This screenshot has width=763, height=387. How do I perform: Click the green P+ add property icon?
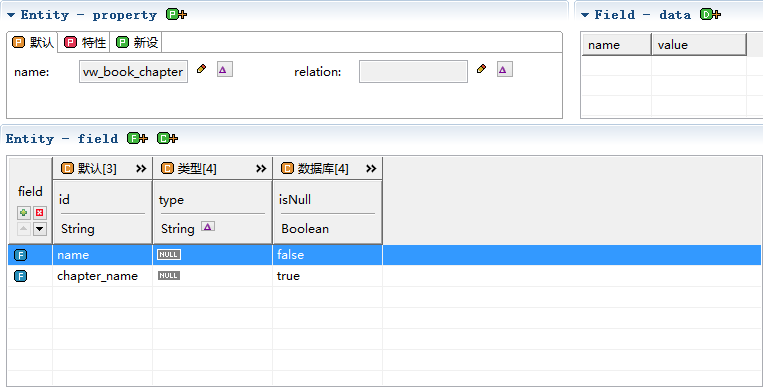pyautogui.click(x=176, y=15)
